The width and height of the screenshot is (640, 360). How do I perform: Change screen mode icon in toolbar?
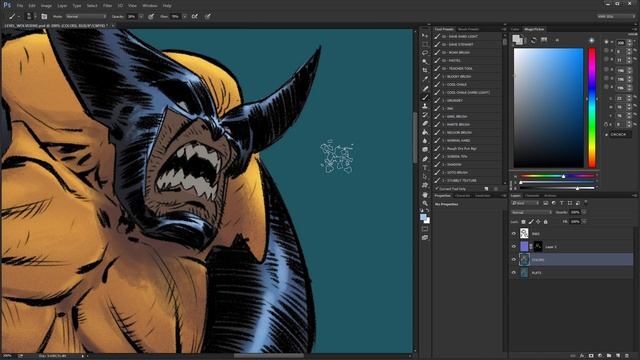click(425, 238)
